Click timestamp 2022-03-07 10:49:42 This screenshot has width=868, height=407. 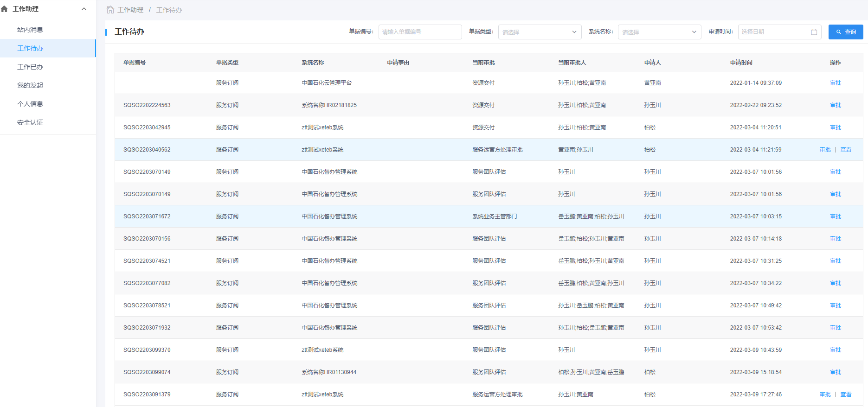click(x=756, y=305)
